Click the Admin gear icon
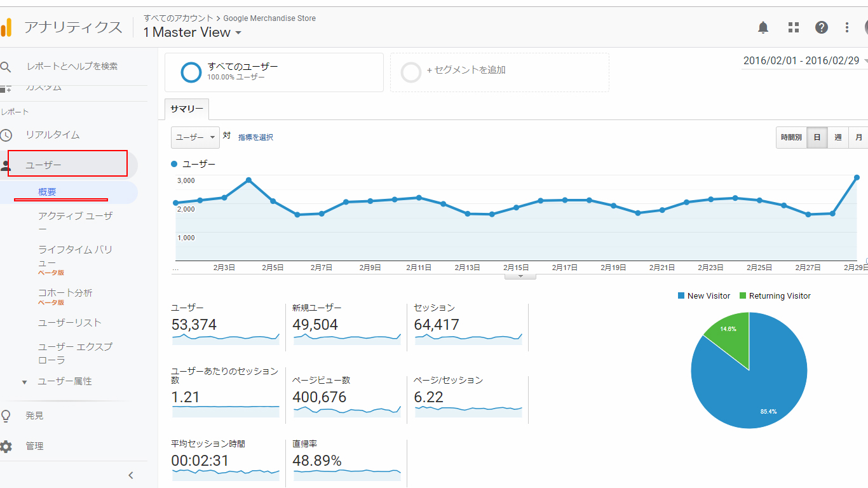This screenshot has height=488, width=868. (6, 446)
